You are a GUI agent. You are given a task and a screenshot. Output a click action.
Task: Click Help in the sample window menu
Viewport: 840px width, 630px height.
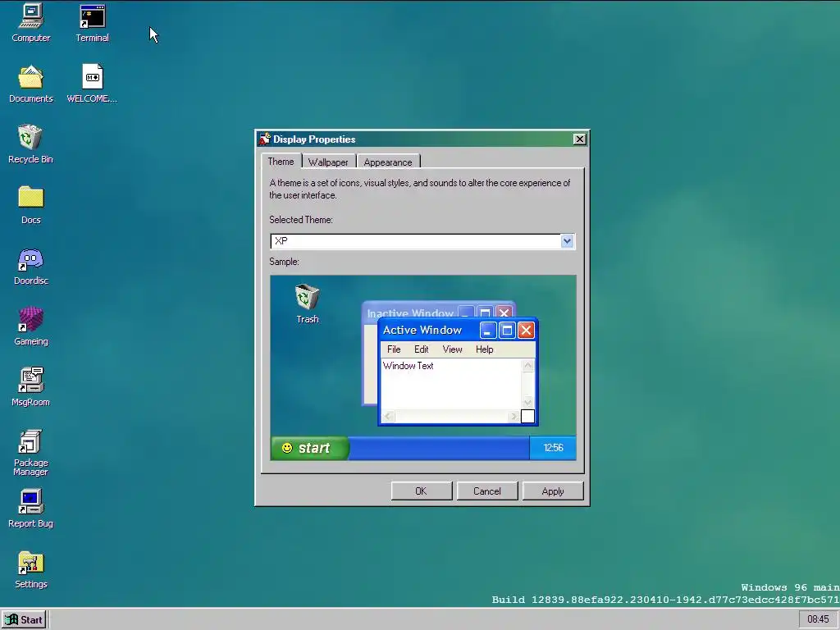[x=484, y=349]
